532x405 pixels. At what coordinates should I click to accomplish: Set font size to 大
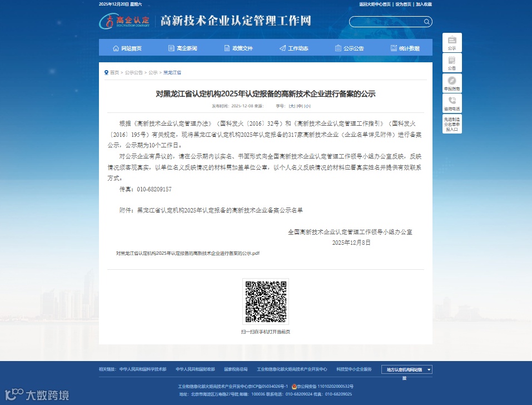pos(292,106)
